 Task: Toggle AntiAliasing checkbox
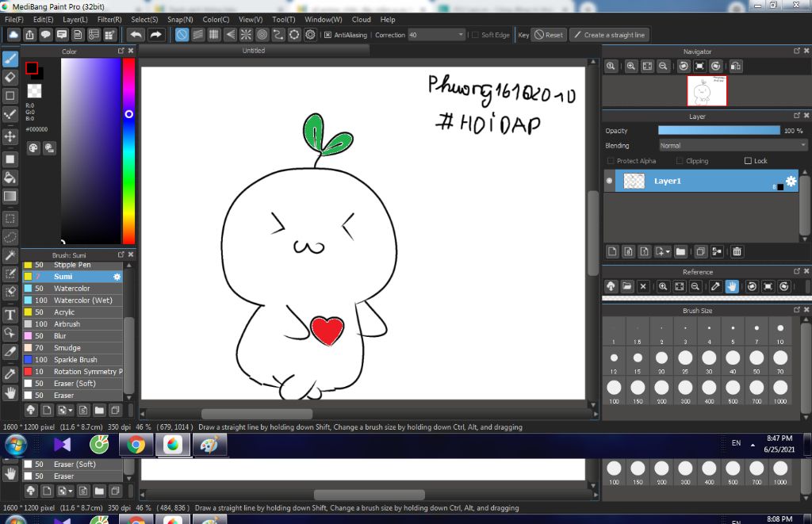(x=327, y=35)
